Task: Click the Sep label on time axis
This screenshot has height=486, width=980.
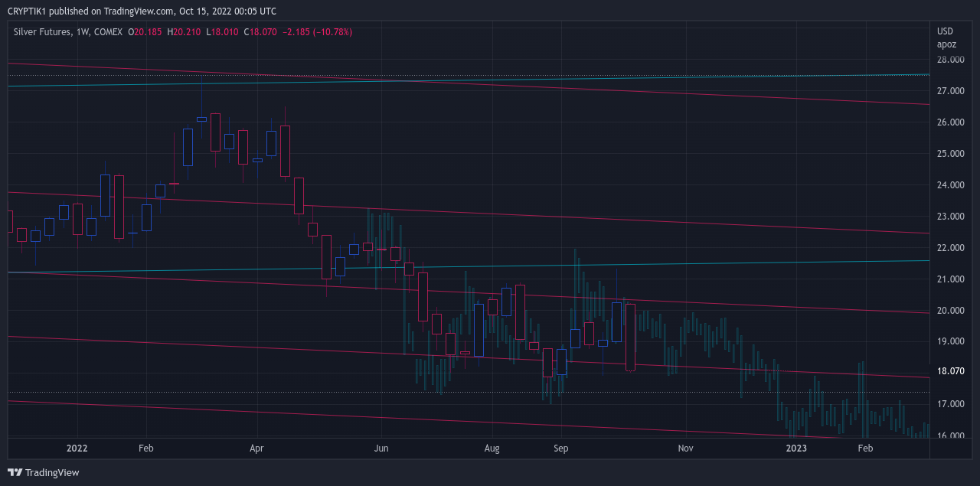Action: tap(561, 448)
